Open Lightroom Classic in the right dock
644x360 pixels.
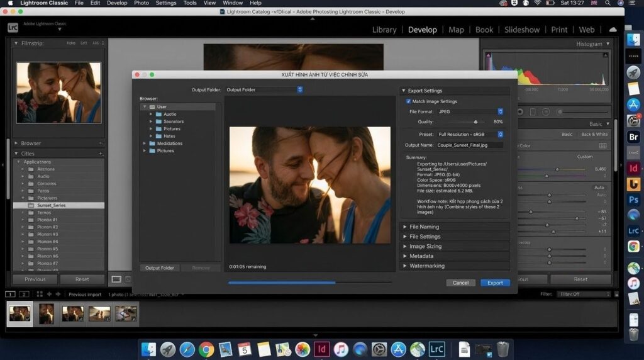pyautogui.click(x=633, y=231)
